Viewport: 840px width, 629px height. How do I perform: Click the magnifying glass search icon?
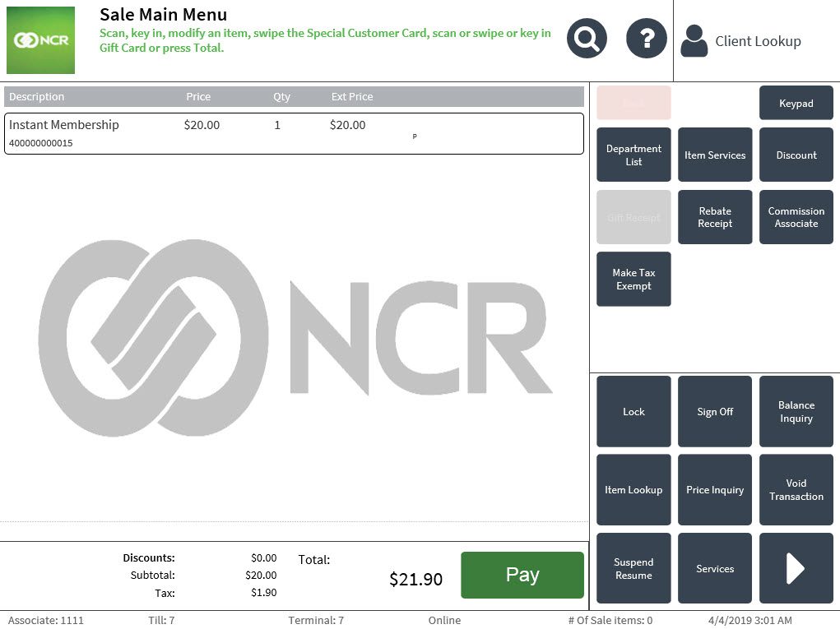coord(587,39)
